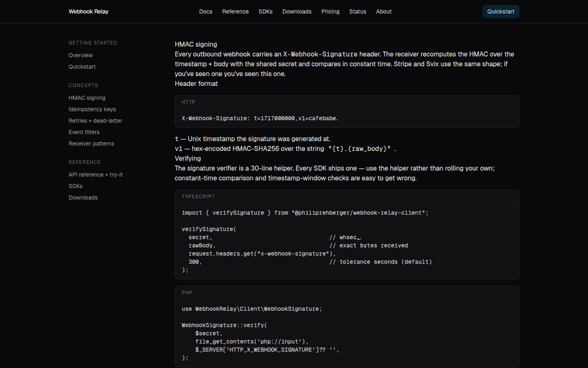Image resolution: width=588 pixels, height=368 pixels.
Task: Click the Quickstart button in header
Action: (x=501, y=11)
